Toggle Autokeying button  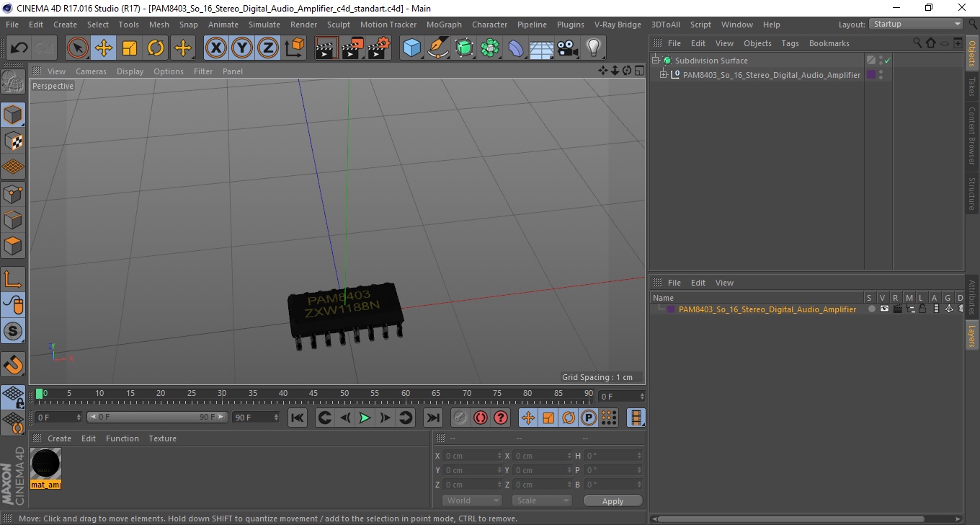coord(480,418)
